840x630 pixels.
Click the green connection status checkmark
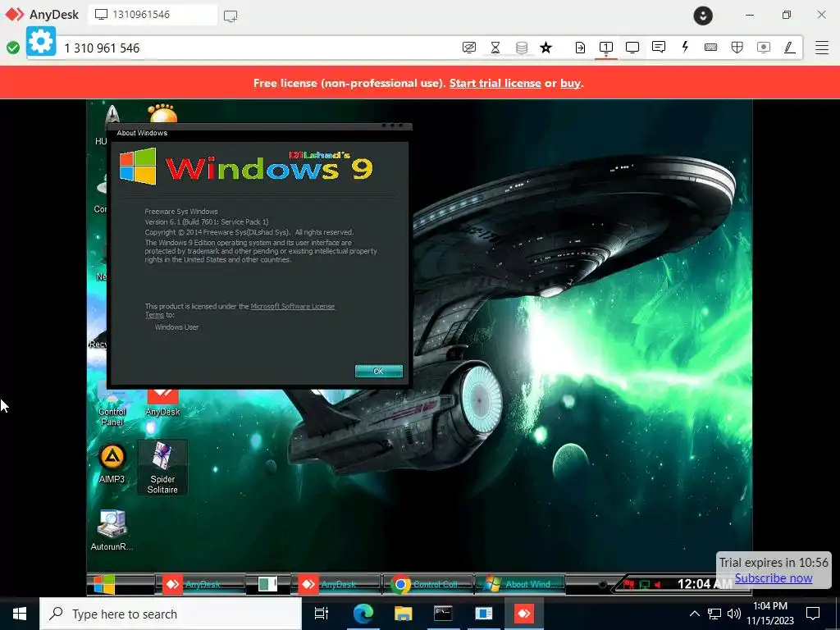point(13,48)
